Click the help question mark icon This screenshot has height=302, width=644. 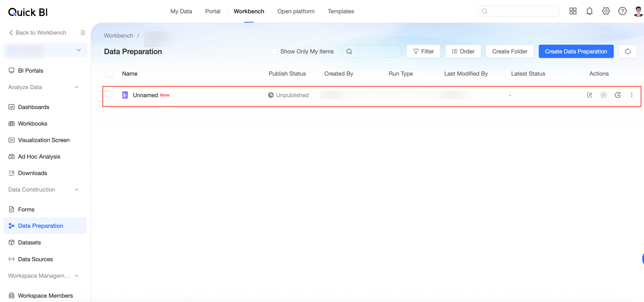[622, 11]
